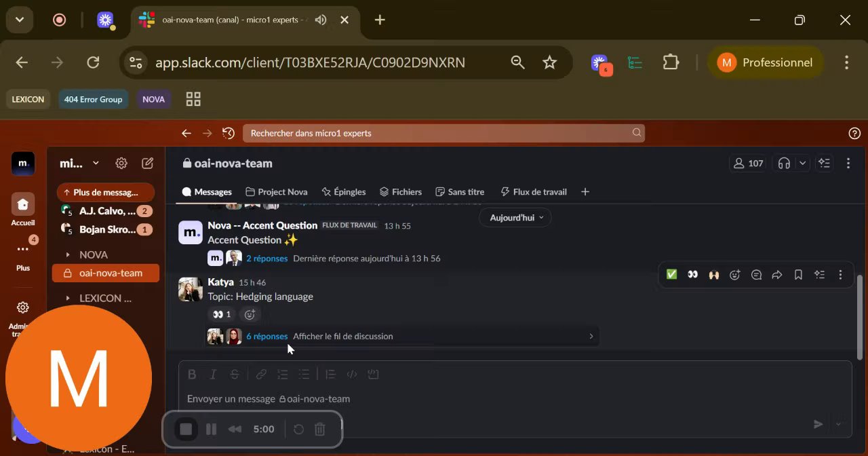Open A.J. Calvo group conversation
868x456 pixels.
click(106, 211)
